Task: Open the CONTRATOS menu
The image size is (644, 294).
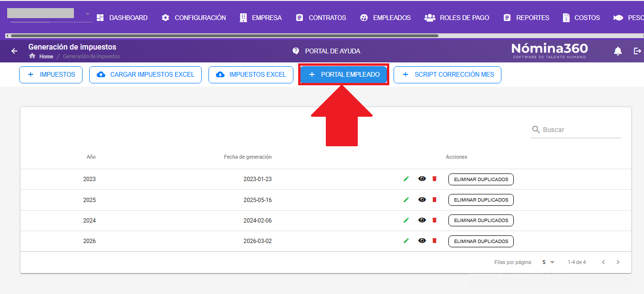Action: point(321,18)
